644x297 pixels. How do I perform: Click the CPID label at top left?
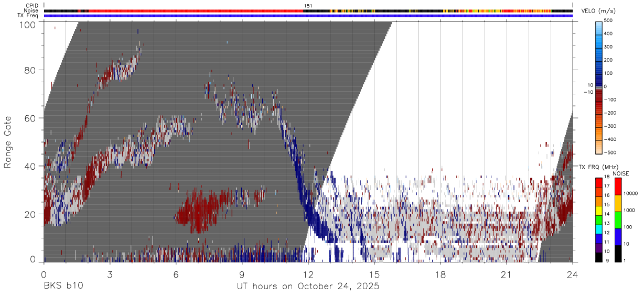coord(32,6)
